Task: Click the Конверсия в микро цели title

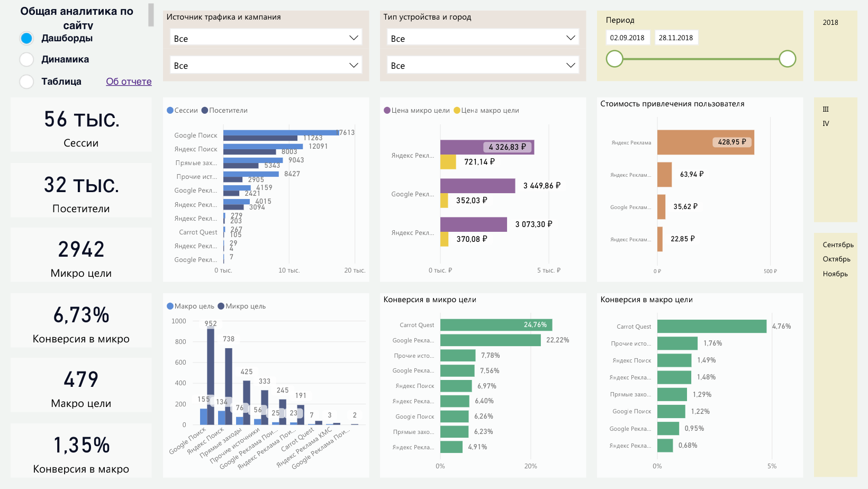Action: point(430,300)
